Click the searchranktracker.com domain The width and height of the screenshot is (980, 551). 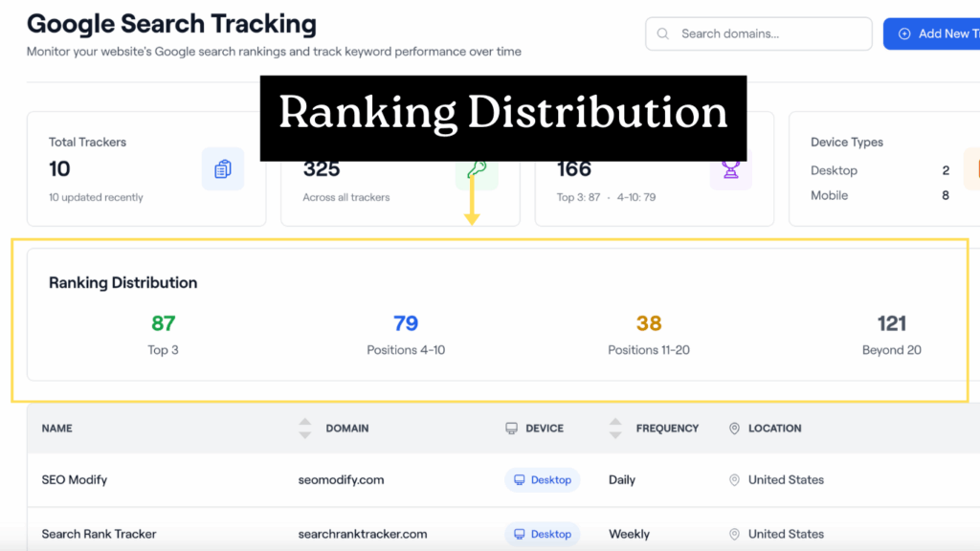click(363, 534)
